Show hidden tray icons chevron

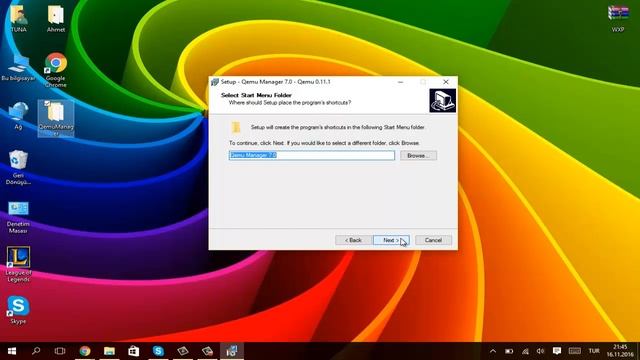click(493, 351)
